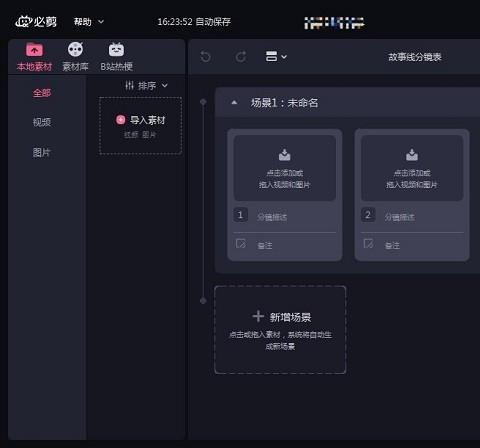The image size is (480, 448).
Task: Click the download icon in storyboard card 2
Action: [412, 155]
